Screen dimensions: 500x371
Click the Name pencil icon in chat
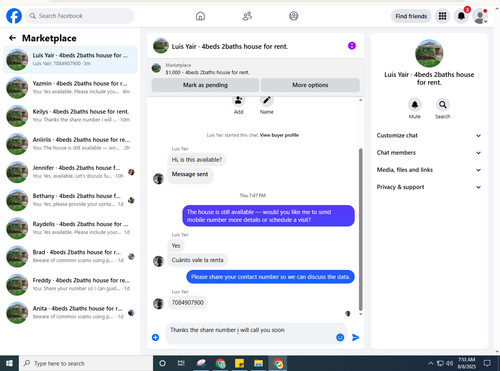267,100
